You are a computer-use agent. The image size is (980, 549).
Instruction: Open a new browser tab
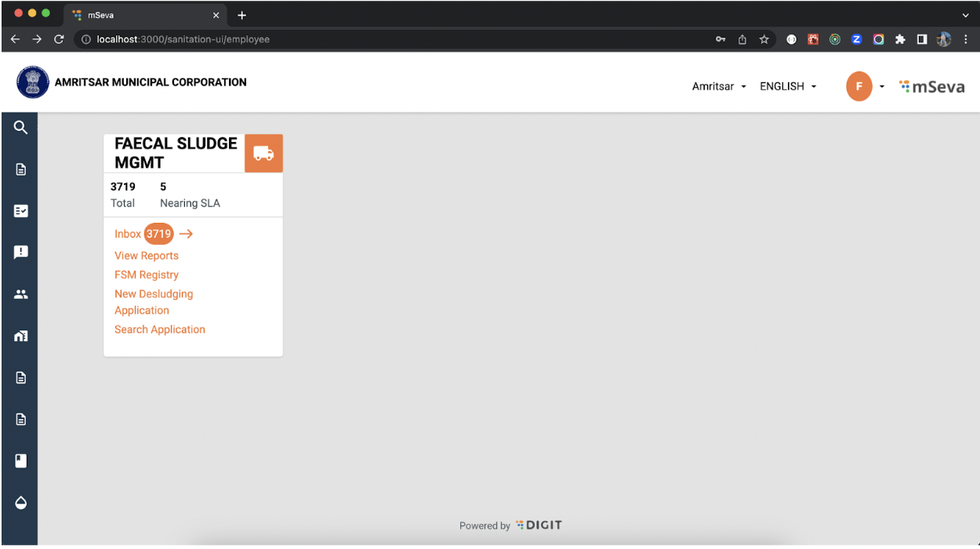click(x=241, y=16)
